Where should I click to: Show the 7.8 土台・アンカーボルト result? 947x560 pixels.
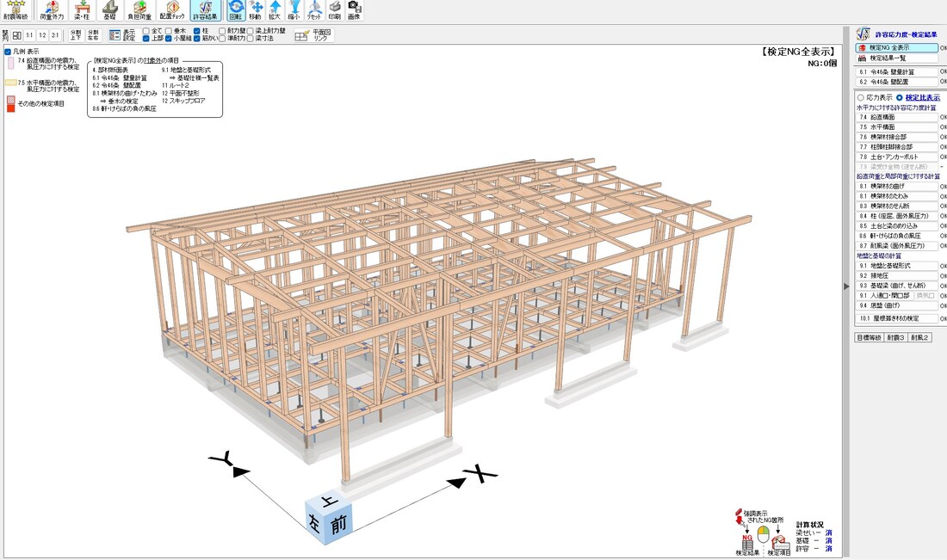click(897, 157)
